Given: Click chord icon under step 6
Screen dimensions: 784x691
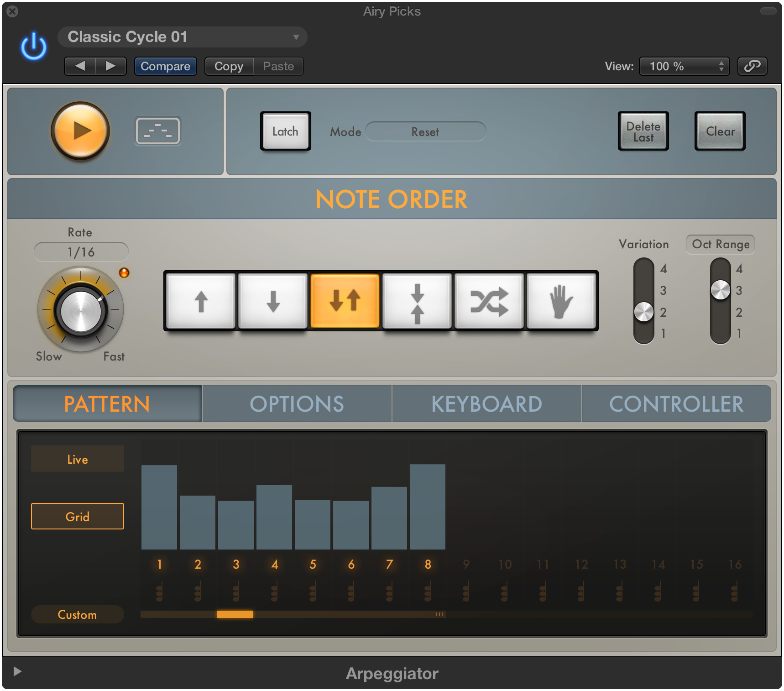Looking at the screenshot, I should [351, 592].
